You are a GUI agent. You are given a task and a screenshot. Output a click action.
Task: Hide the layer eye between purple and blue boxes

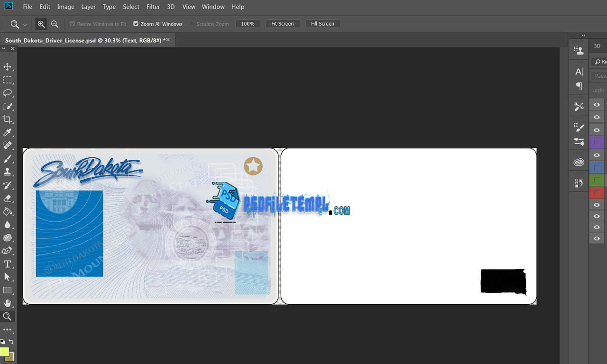click(597, 155)
